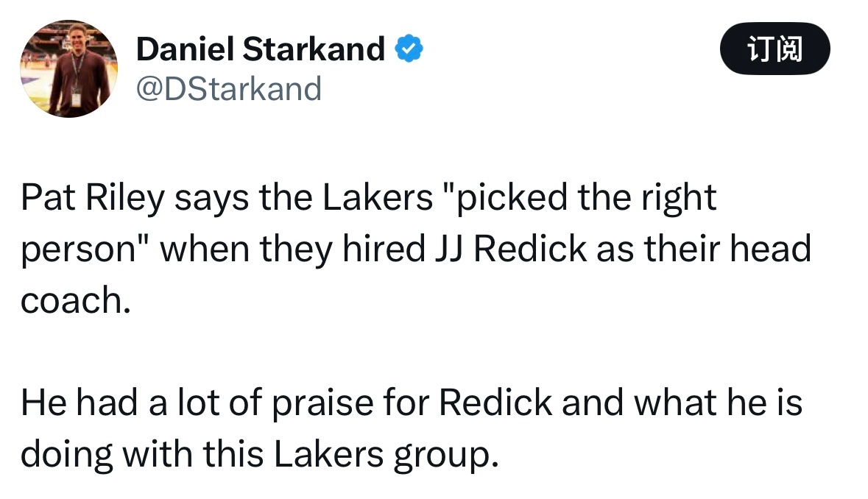Click "doing with this" in the last line

click(140, 455)
